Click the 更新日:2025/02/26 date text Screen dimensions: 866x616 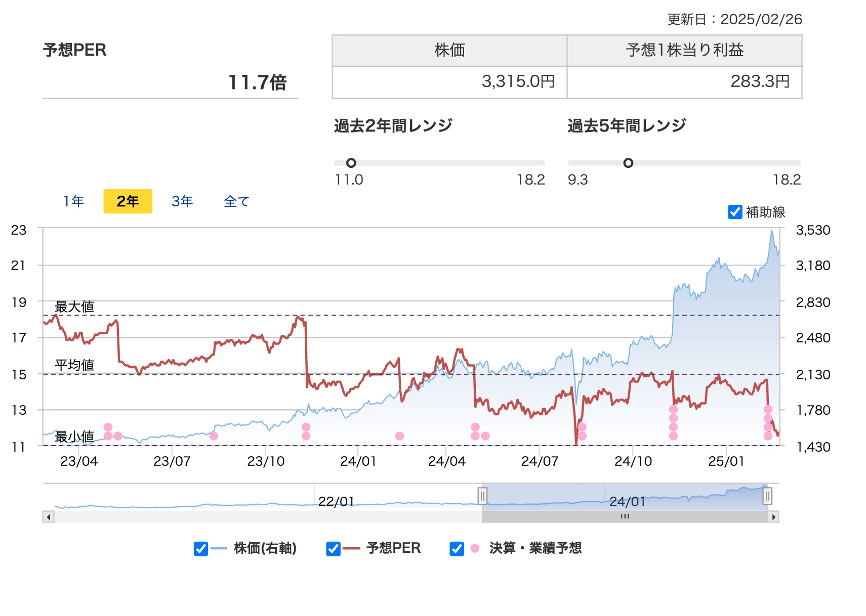[x=734, y=19]
